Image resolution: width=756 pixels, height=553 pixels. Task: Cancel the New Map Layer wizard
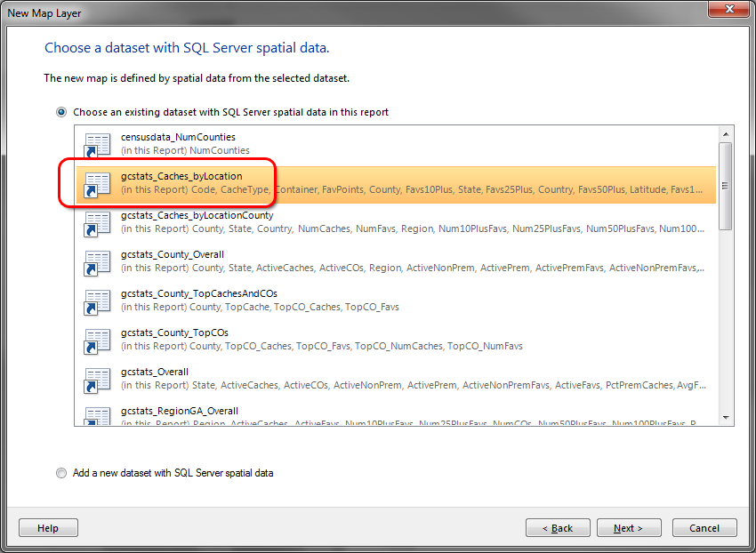click(704, 528)
